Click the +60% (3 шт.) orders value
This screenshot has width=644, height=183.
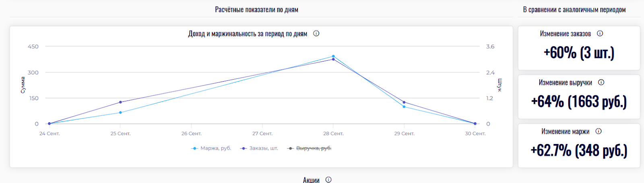(579, 53)
